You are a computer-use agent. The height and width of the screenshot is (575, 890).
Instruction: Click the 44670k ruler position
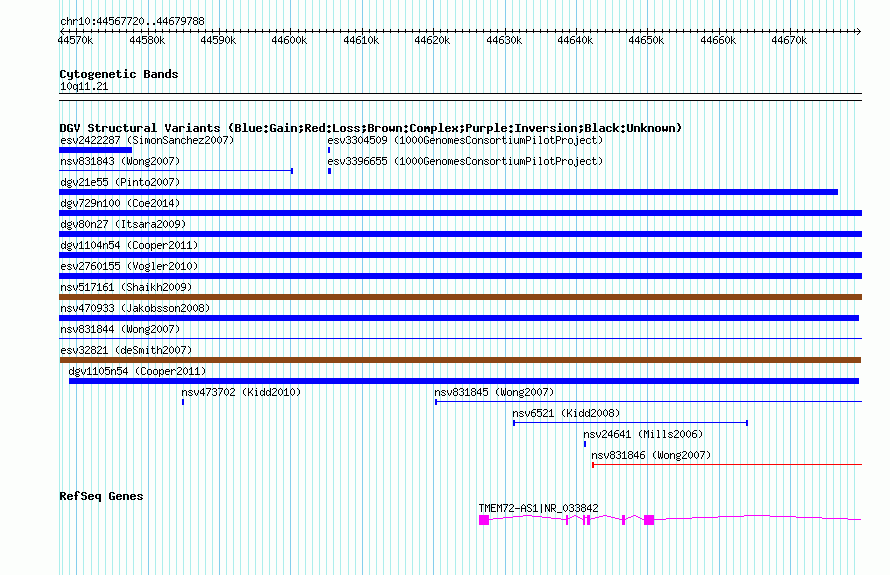[x=789, y=40]
